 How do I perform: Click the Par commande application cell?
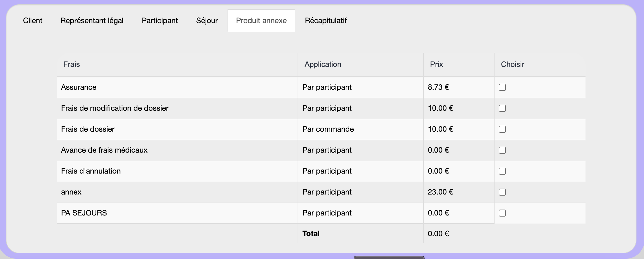pos(328,129)
